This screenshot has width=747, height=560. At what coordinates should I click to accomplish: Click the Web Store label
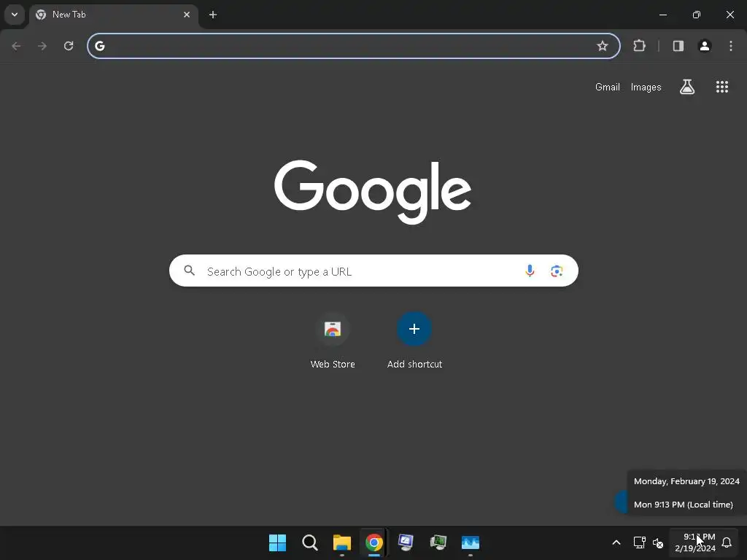click(333, 365)
